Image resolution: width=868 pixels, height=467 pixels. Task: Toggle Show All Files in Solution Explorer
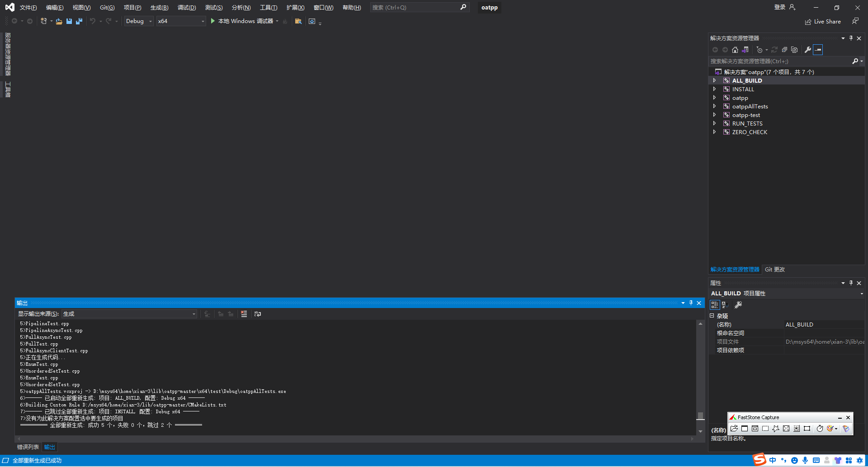pyautogui.click(x=794, y=50)
